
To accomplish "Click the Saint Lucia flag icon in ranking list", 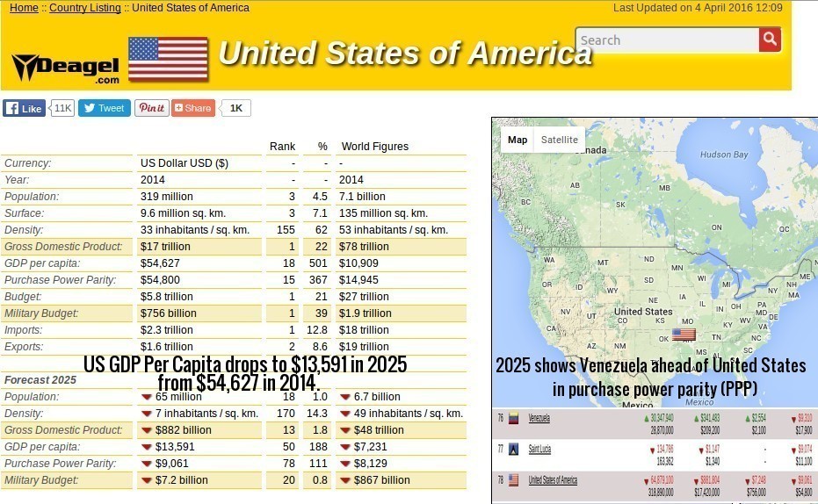I will pos(513,449).
